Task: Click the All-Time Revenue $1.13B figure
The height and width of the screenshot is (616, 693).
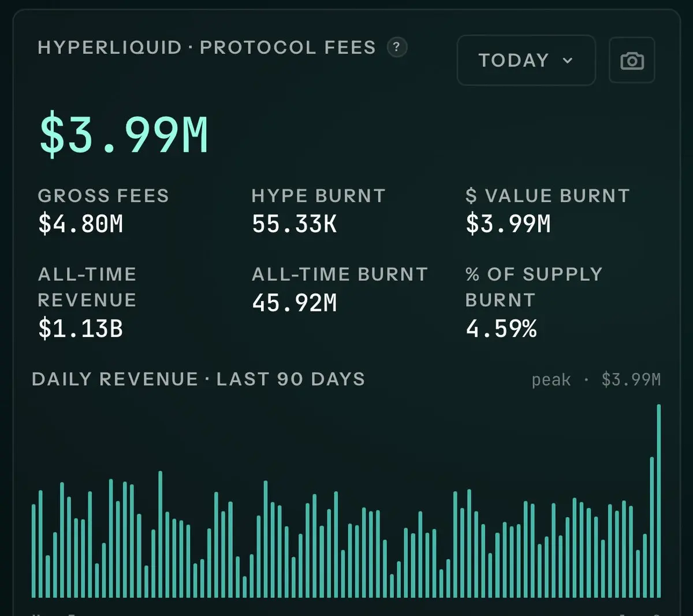Action: pos(81,328)
